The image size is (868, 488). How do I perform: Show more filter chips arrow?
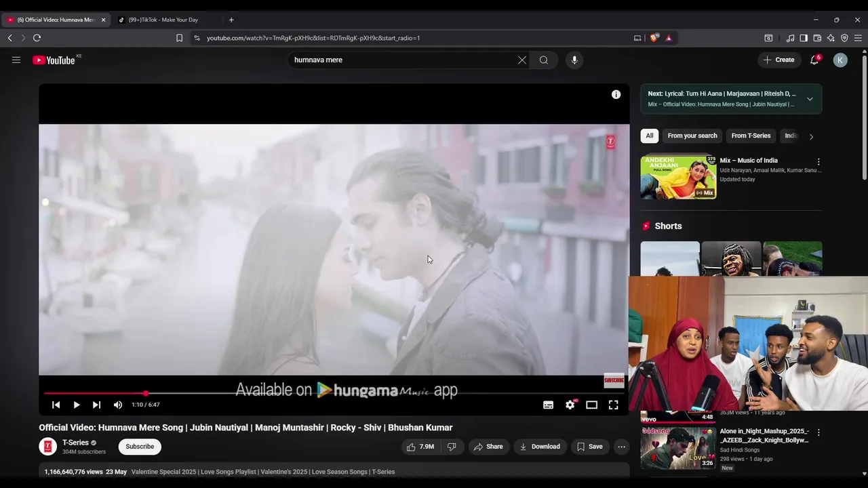pos(811,136)
